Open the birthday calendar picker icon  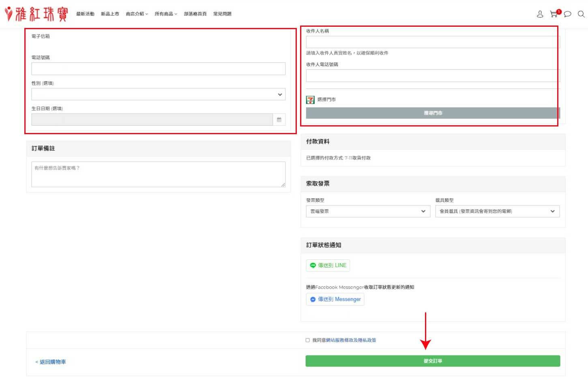pyautogui.click(x=279, y=119)
